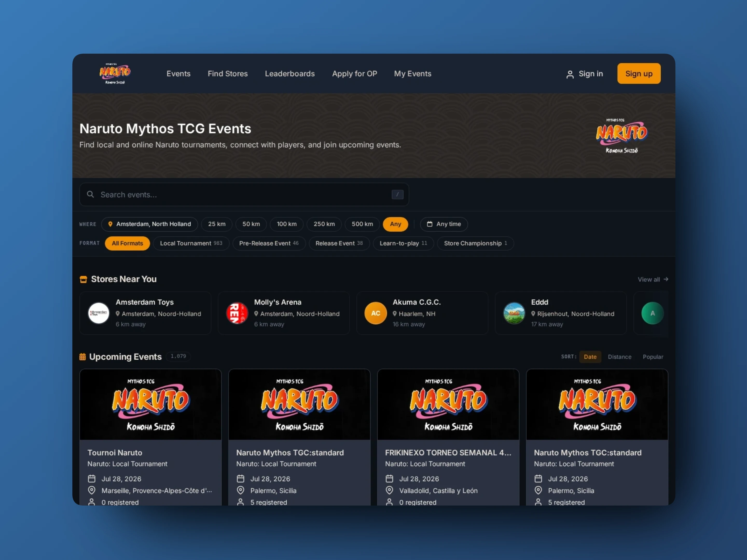Click the location pin in Amsterdam filter
Image resolution: width=747 pixels, height=560 pixels.
coord(110,224)
